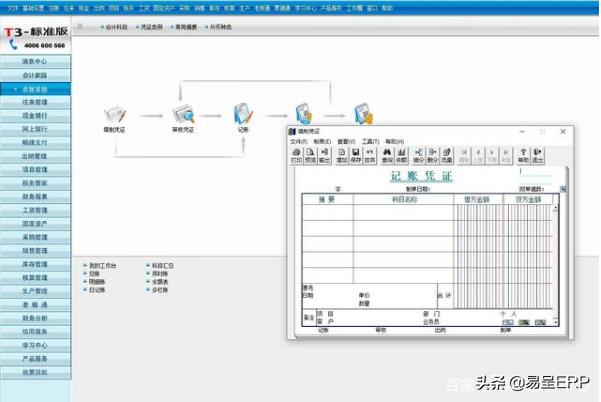Open the 科目汇总 report link
This screenshot has height=402, width=601.
pos(163,265)
